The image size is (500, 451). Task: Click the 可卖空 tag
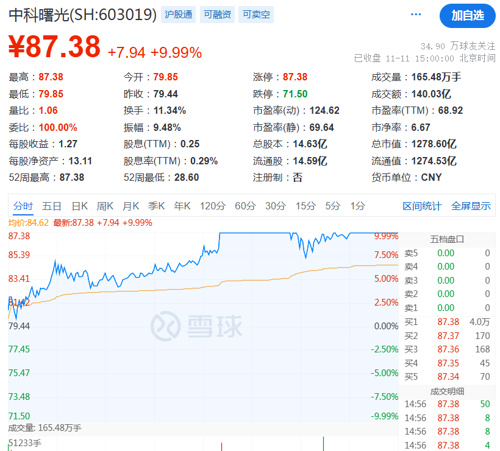point(256,14)
